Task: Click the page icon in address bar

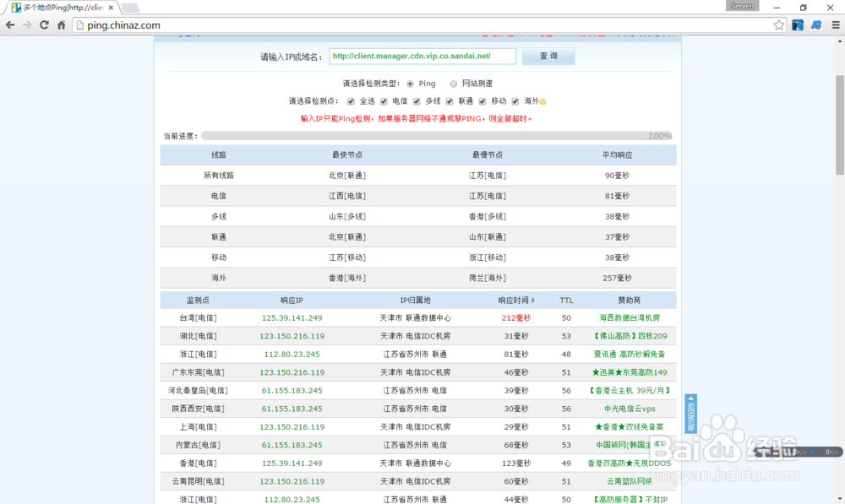Action: pyautogui.click(x=79, y=25)
